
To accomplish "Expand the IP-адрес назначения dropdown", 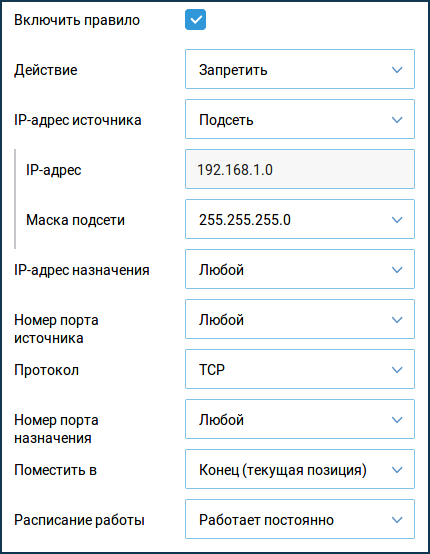I will (x=300, y=269).
